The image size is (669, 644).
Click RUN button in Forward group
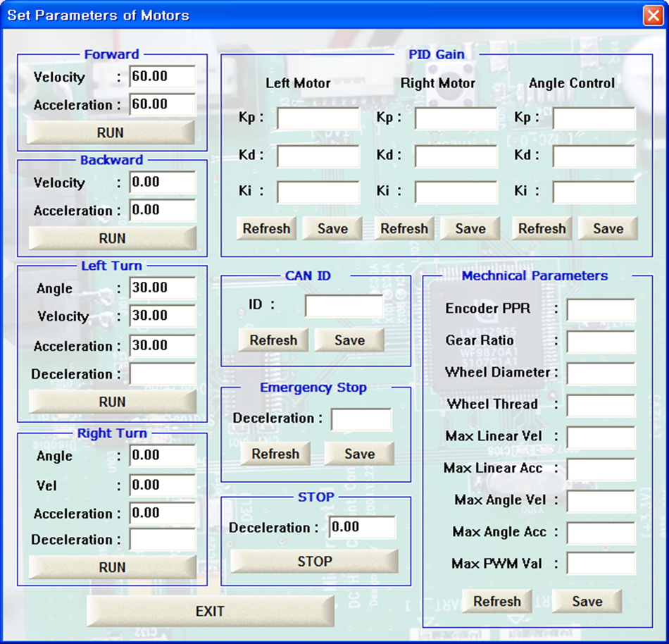[x=111, y=132]
